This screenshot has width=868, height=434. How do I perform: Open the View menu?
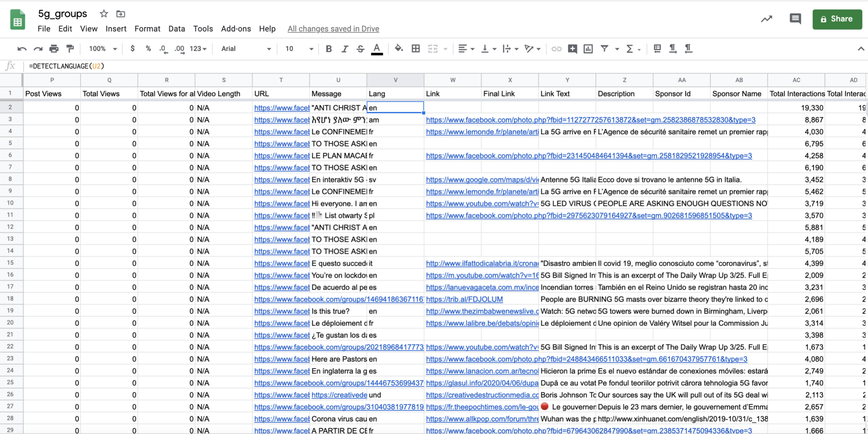coord(89,29)
